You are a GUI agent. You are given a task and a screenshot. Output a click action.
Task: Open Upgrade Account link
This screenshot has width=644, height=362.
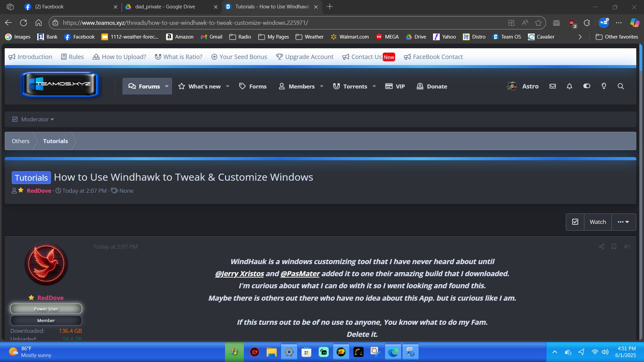(x=305, y=57)
